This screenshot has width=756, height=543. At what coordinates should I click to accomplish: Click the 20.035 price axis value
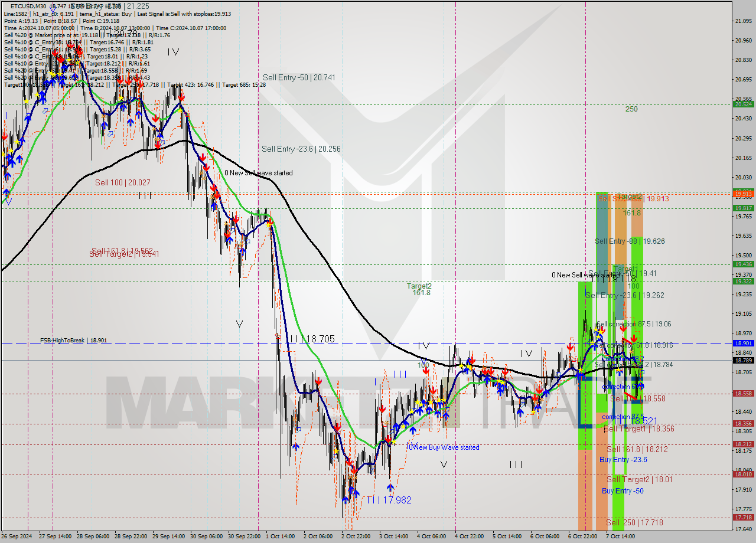click(x=743, y=178)
